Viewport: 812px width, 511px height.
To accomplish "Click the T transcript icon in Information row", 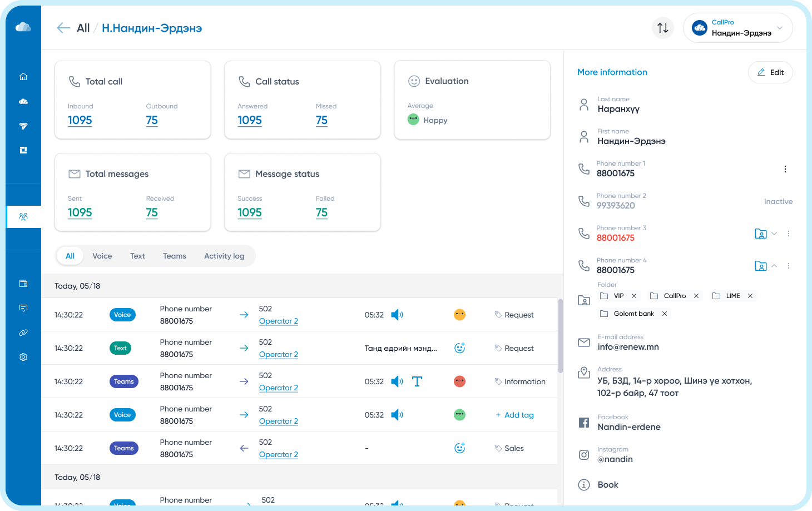I will click(x=417, y=381).
